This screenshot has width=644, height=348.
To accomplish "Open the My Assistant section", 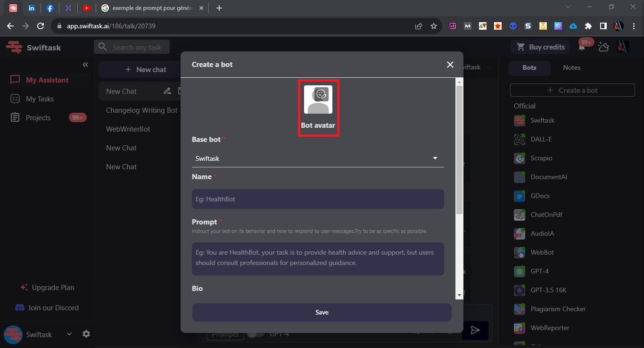I will click(47, 80).
